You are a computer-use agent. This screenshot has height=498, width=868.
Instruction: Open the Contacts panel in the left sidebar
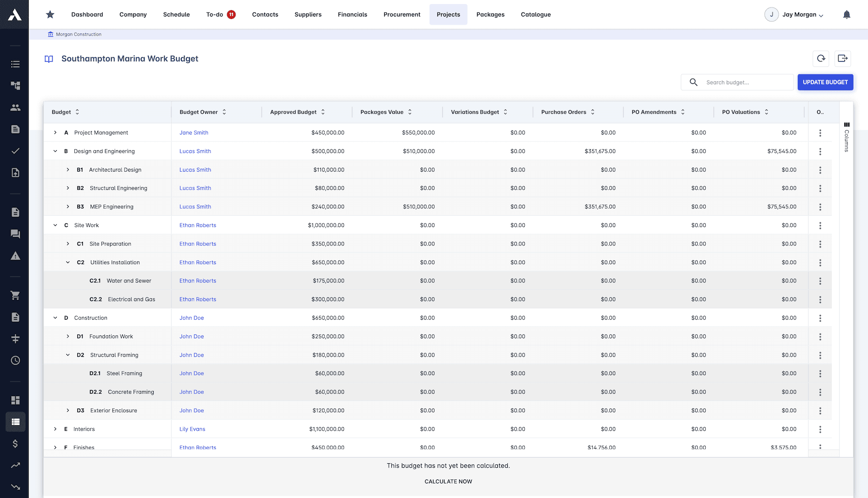coord(15,107)
